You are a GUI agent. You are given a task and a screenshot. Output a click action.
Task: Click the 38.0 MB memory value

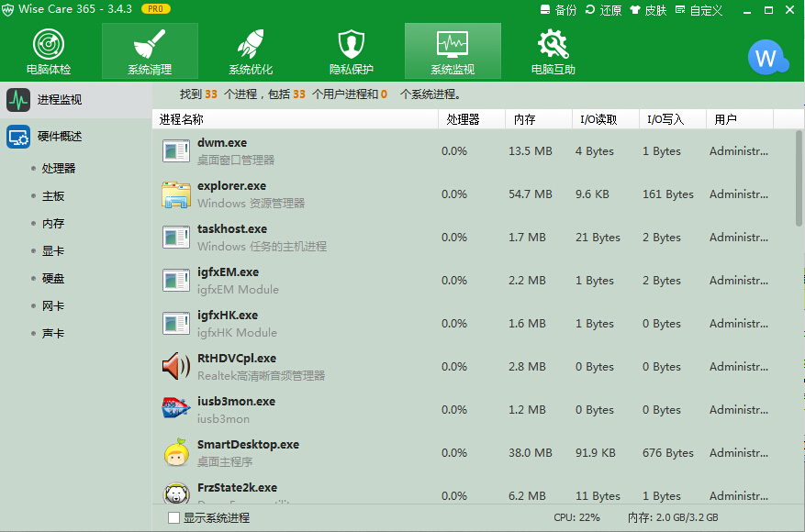pos(531,452)
